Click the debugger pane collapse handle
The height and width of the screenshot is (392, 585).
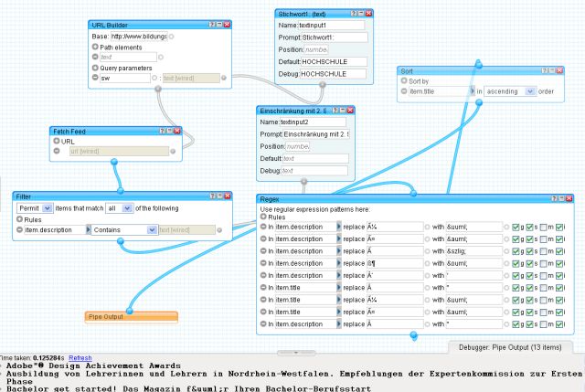point(296,352)
